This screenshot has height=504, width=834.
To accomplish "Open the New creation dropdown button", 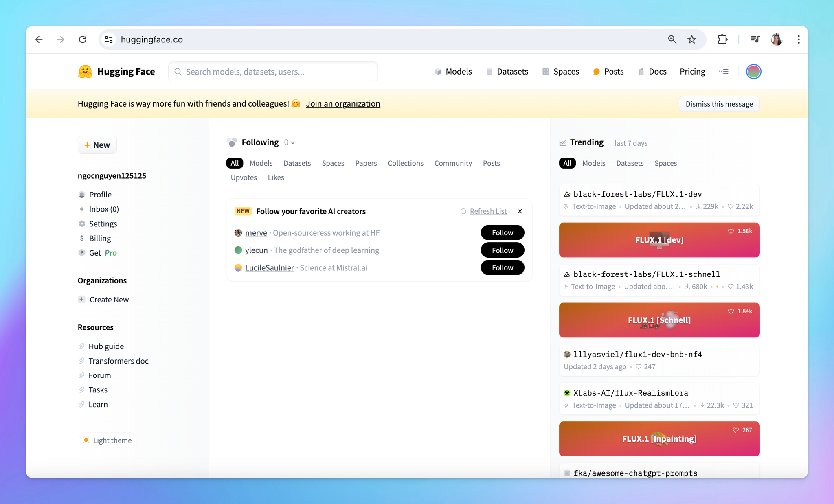I will click(97, 145).
